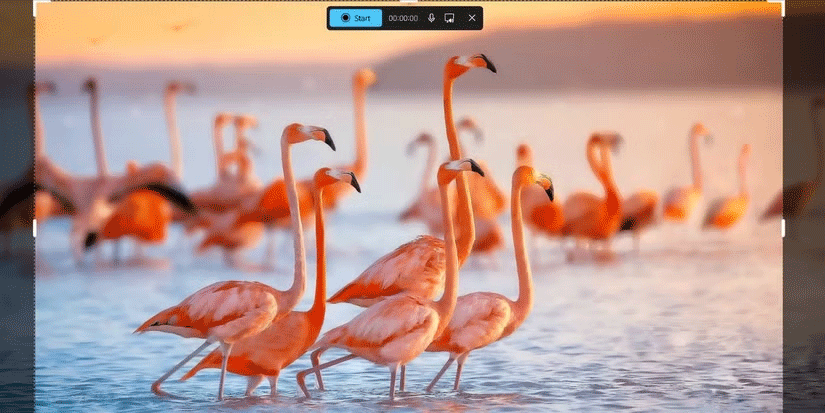
Task: Click the top edge center resize handle
Action: pyautogui.click(x=409, y=2)
